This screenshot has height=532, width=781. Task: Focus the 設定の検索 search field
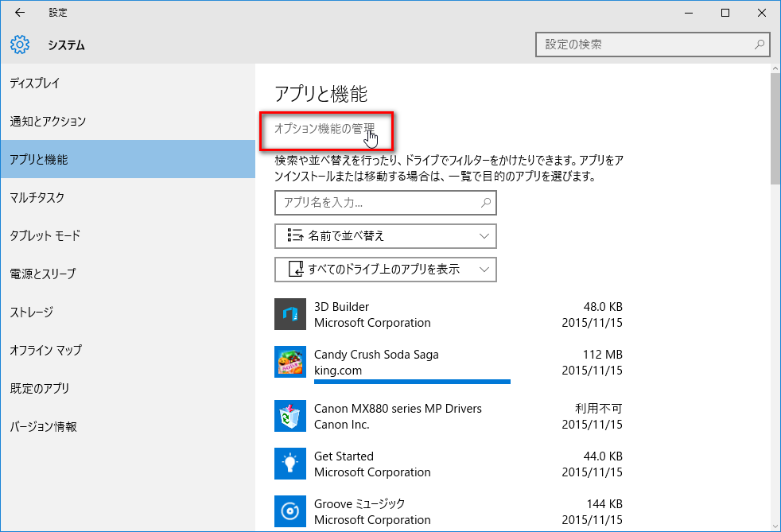point(652,45)
